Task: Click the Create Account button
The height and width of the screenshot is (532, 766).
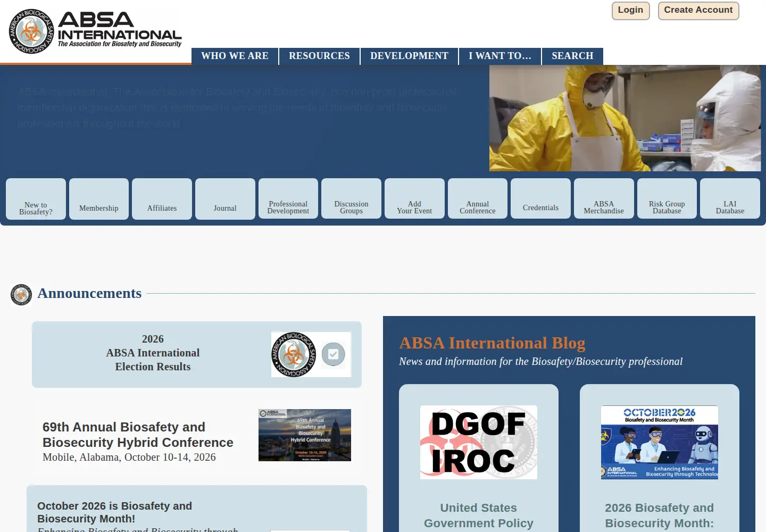Action: click(698, 11)
